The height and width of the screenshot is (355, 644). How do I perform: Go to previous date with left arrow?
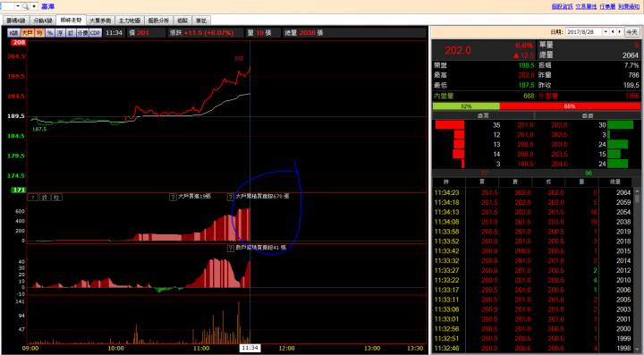click(x=613, y=32)
